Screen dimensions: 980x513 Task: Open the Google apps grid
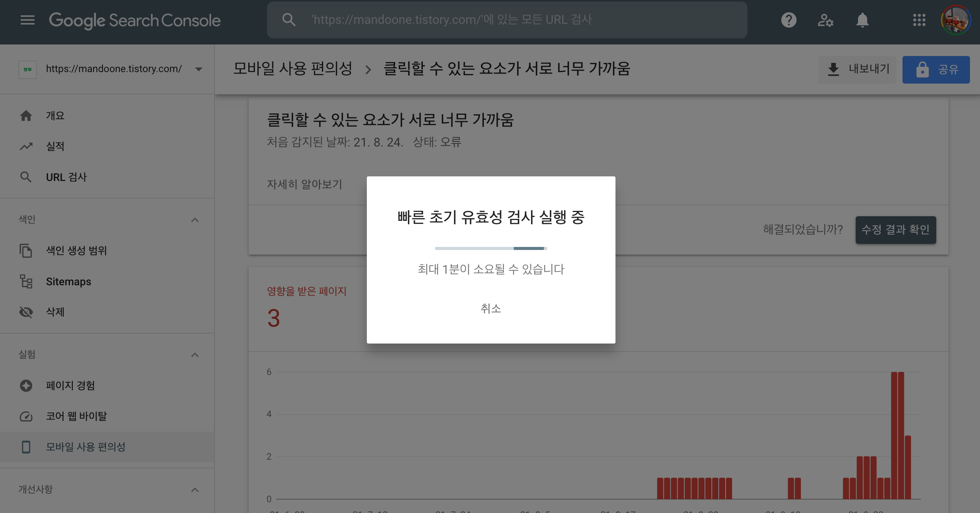point(919,20)
